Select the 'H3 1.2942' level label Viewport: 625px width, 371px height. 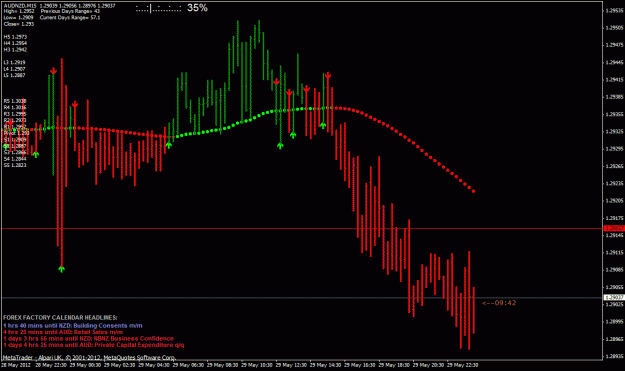(x=15, y=49)
